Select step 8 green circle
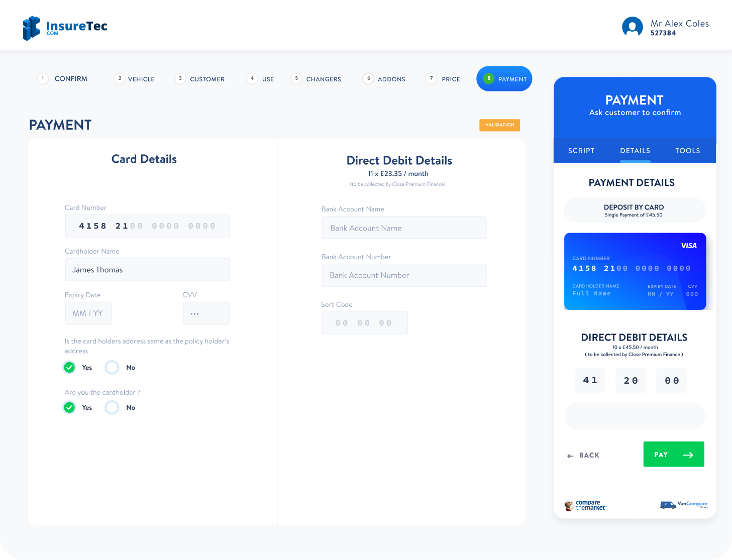Viewport: 732px width, 560px height. coord(488,78)
